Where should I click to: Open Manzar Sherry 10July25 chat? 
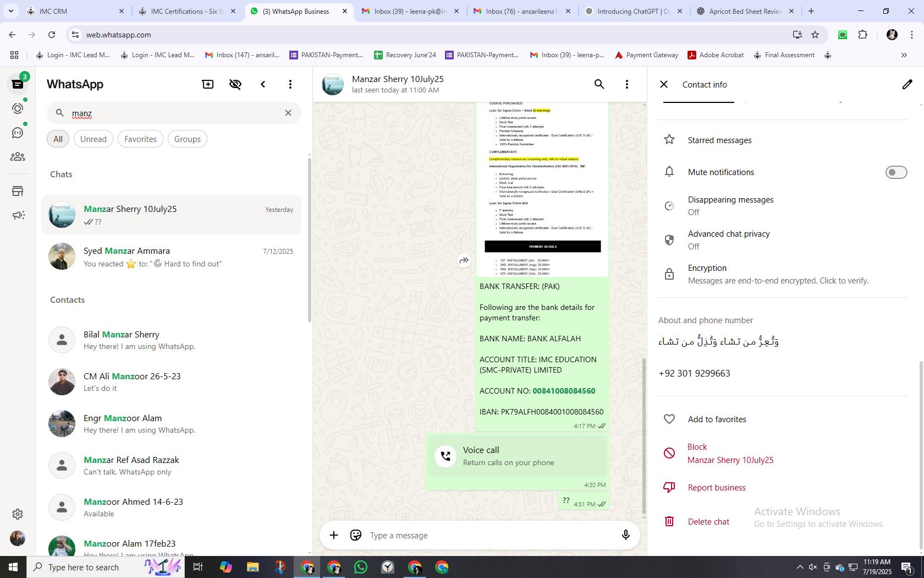[172, 215]
